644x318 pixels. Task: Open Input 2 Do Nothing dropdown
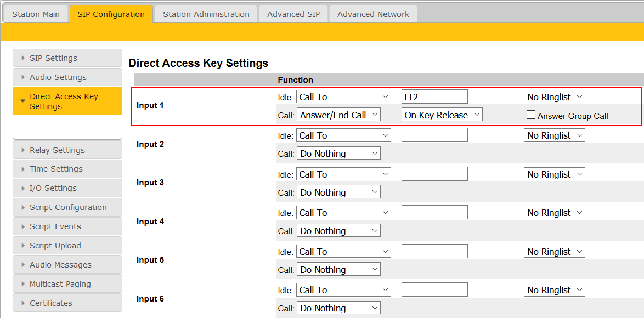[x=338, y=154]
